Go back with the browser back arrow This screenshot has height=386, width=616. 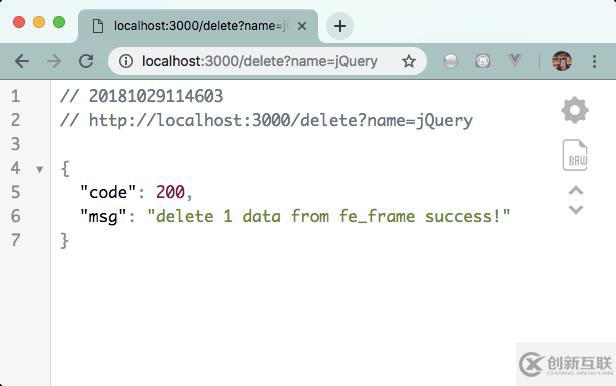click(x=22, y=61)
